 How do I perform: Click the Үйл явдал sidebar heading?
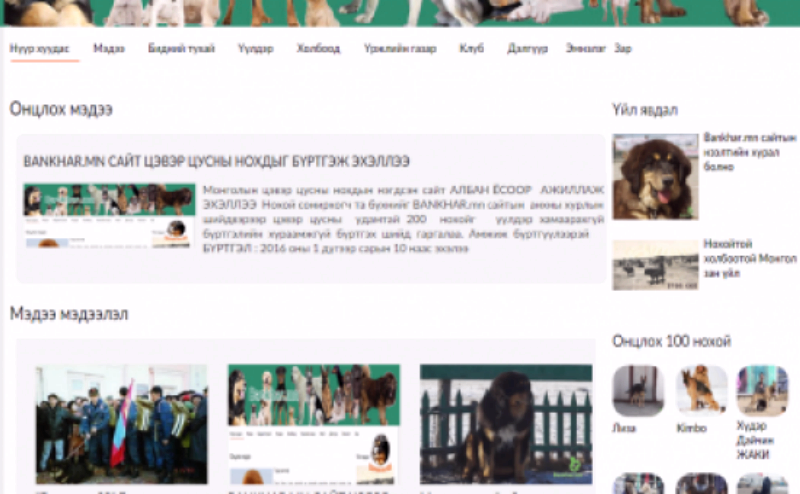point(645,110)
